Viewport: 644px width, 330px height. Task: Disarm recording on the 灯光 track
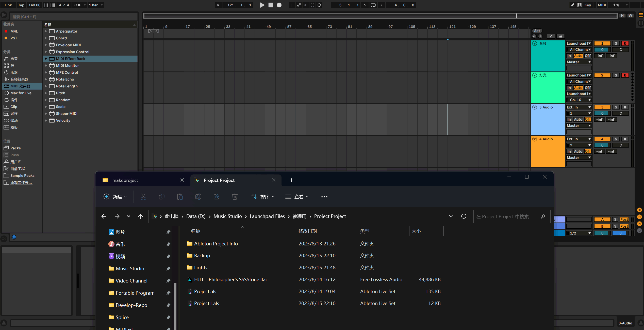[x=625, y=75]
